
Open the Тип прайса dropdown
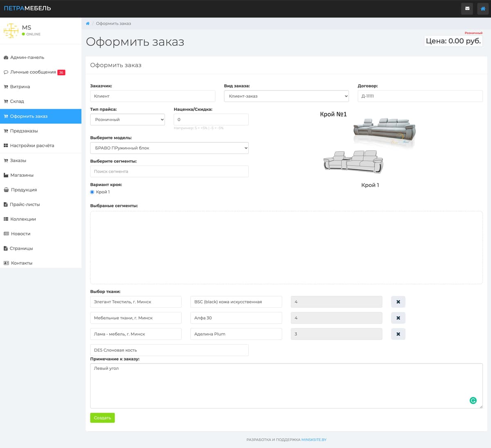tap(127, 119)
